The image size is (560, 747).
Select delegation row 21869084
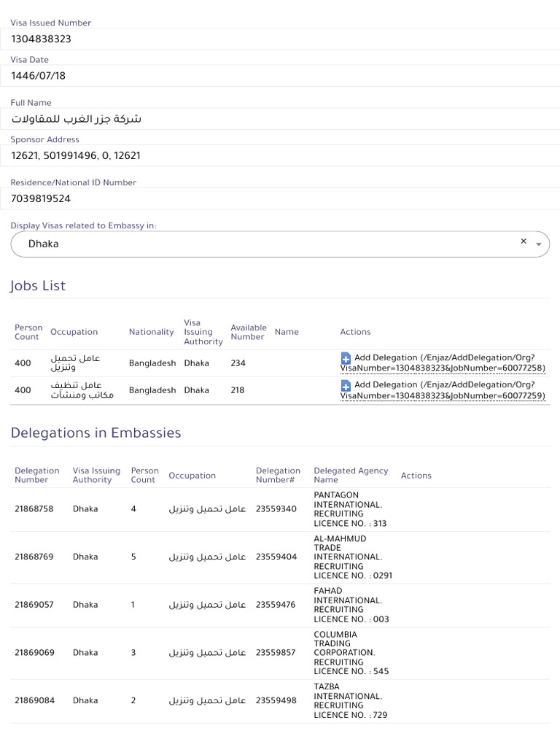34,701
